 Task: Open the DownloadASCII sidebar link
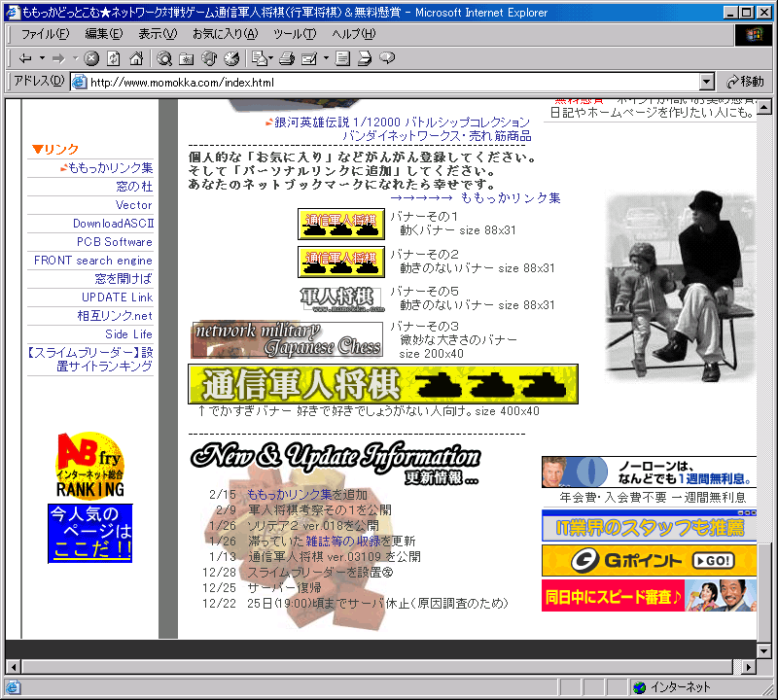click(113, 224)
